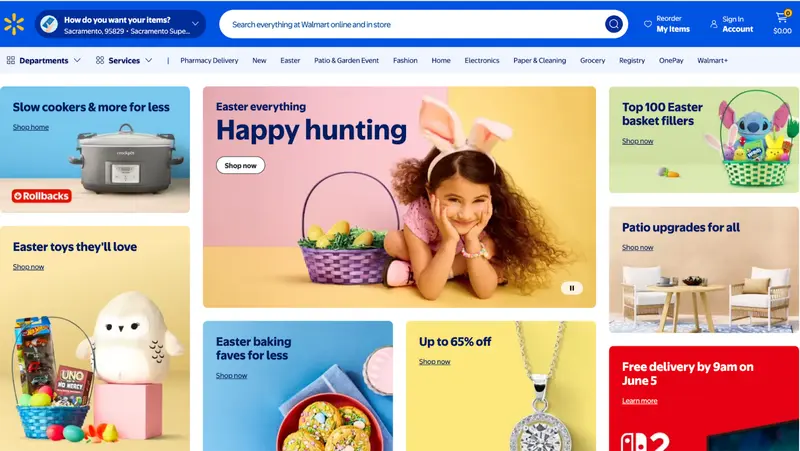Click Learn more under Free delivery
The width and height of the screenshot is (800, 451).
click(x=639, y=401)
